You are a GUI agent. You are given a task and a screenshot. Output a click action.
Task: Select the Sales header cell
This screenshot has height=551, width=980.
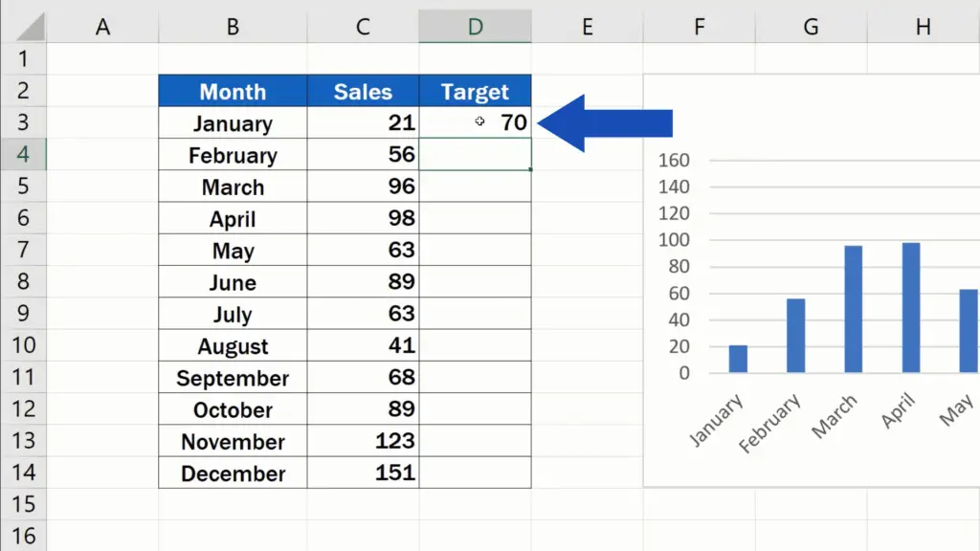[x=362, y=91]
